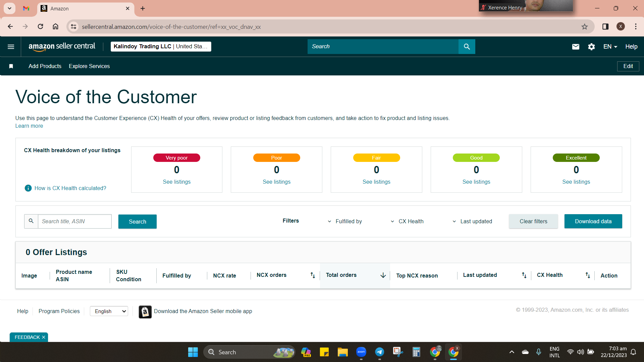Open Telegram from the taskbar
Image resolution: width=644 pixels, height=362 pixels.
379,352
